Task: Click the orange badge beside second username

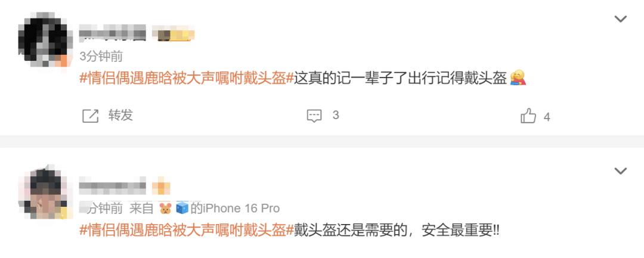Action: [x=161, y=186]
